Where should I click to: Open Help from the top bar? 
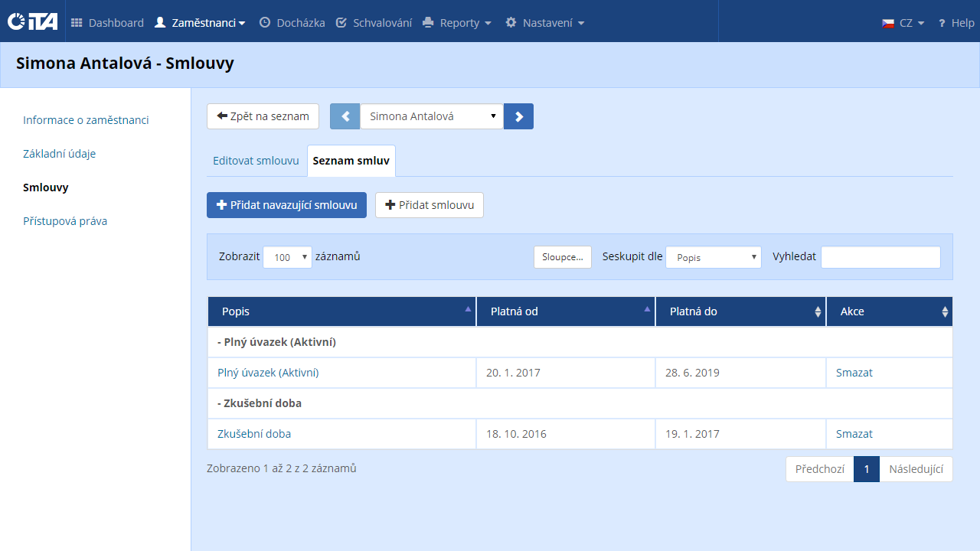pos(956,23)
